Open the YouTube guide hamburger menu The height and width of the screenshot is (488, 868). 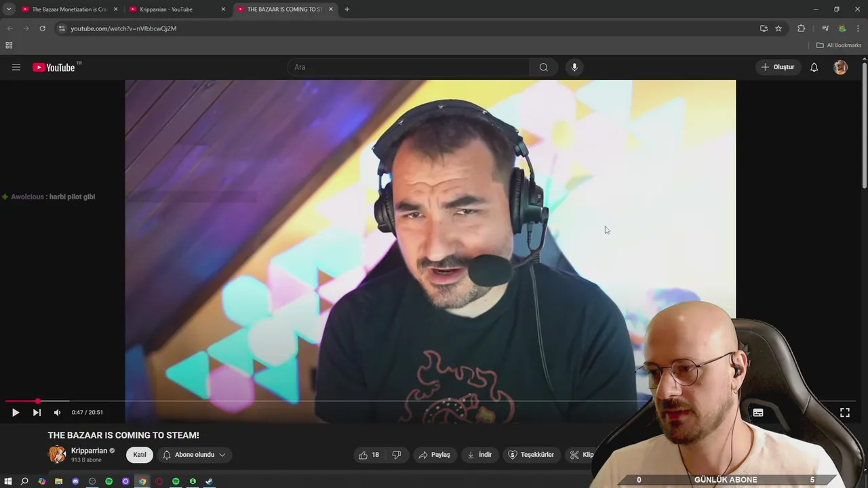16,67
